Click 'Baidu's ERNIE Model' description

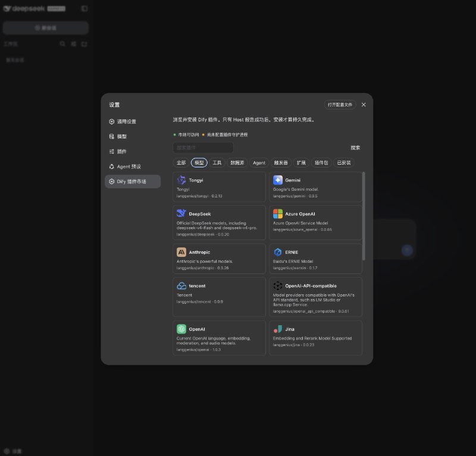293,261
